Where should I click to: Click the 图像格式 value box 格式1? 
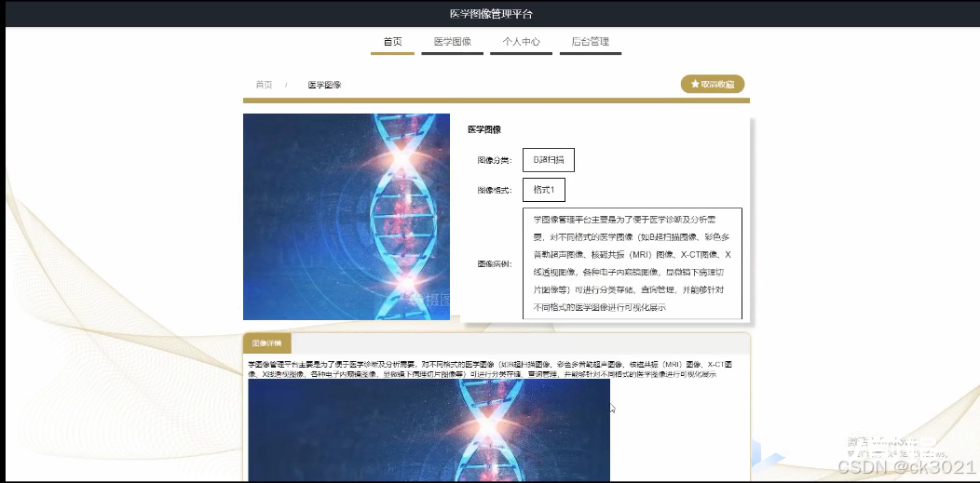544,190
